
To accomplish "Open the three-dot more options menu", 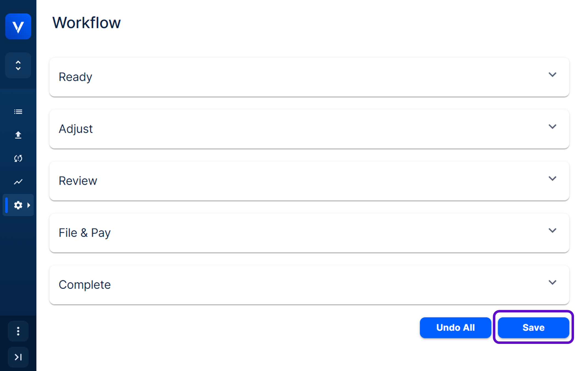I will pos(18,331).
